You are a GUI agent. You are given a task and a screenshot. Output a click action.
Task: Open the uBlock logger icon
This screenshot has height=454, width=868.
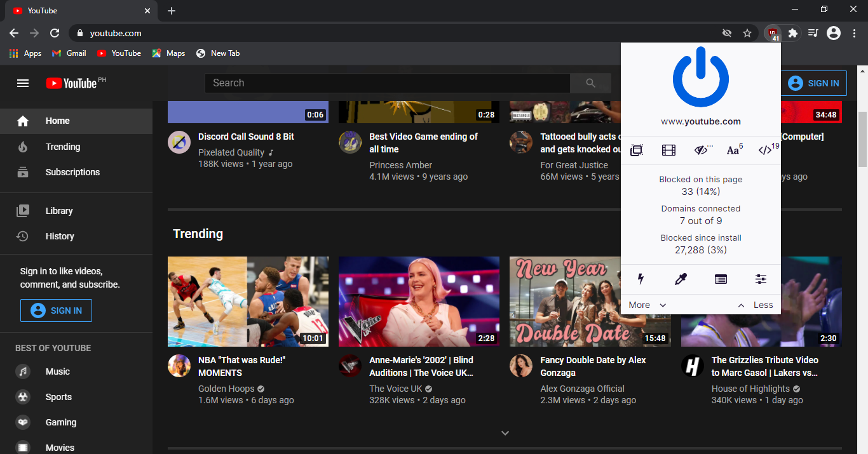point(721,279)
